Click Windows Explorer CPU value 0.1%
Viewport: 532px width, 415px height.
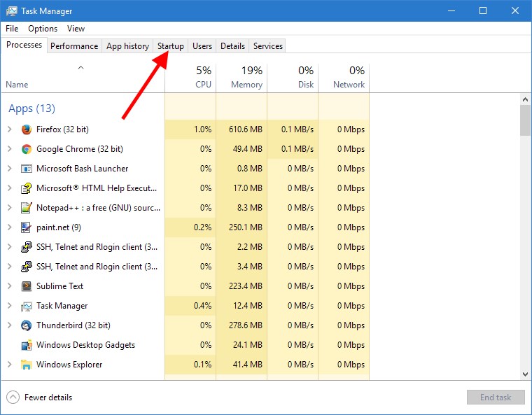click(202, 365)
